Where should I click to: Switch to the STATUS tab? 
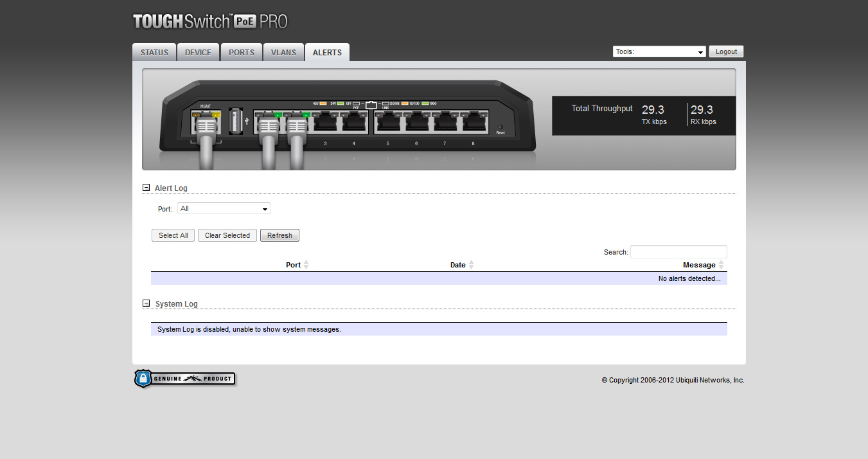click(x=154, y=53)
